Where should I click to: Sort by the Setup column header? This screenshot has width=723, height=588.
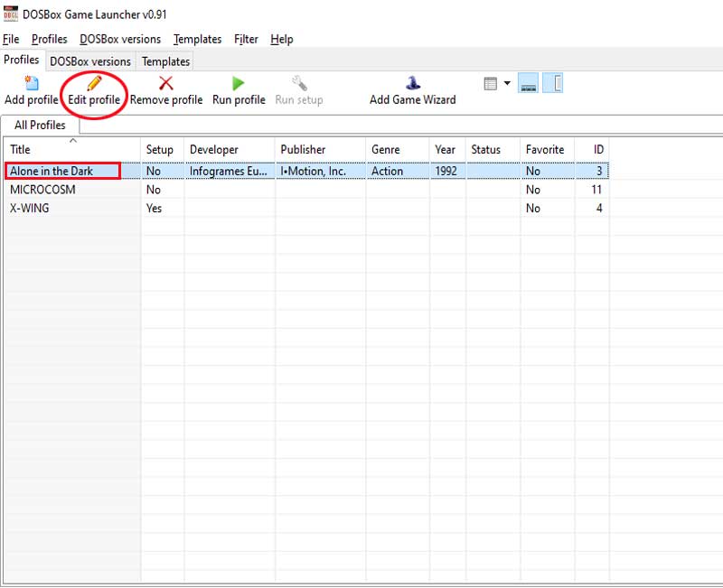[x=163, y=149]
